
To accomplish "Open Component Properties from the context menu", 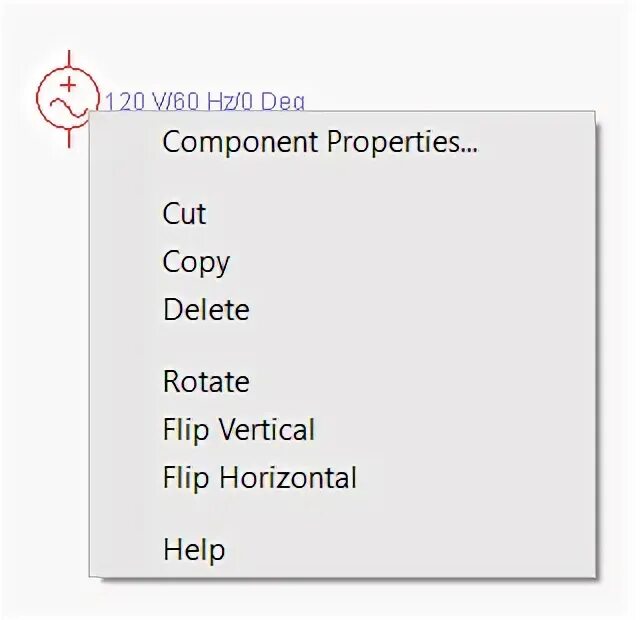I will click(320, 142).
